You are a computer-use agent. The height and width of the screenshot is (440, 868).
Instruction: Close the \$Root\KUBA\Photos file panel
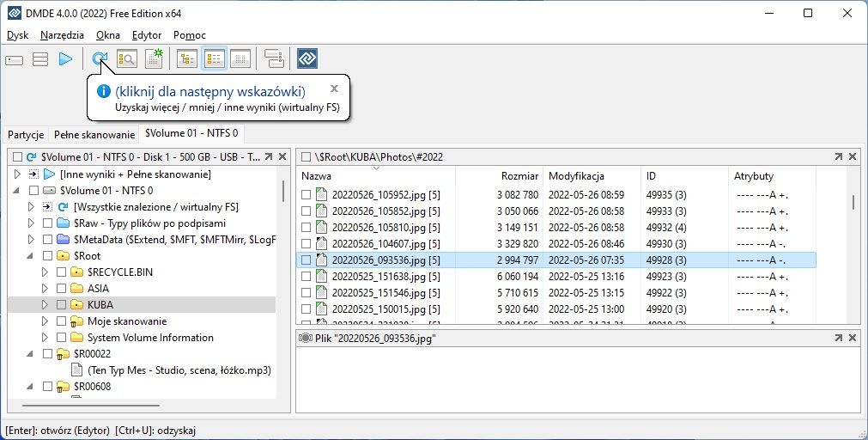[x=853, y=156]
